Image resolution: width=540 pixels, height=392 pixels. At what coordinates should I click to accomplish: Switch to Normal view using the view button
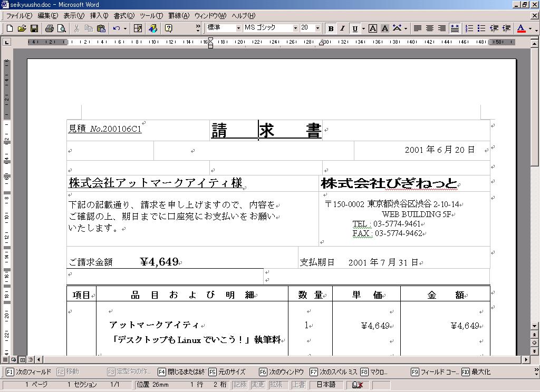click(x=5, y=360)
